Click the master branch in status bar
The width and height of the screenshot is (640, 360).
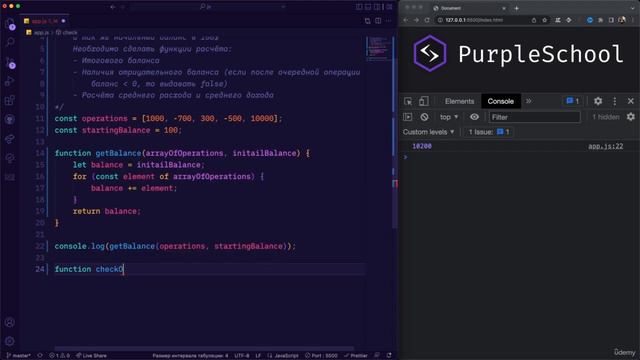click(x=19, y=356)
